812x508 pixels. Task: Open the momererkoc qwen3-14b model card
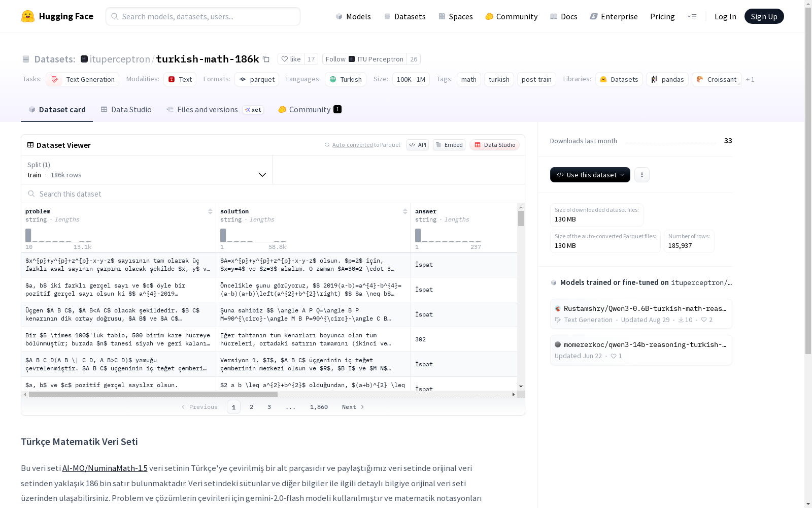click(641, 350)
